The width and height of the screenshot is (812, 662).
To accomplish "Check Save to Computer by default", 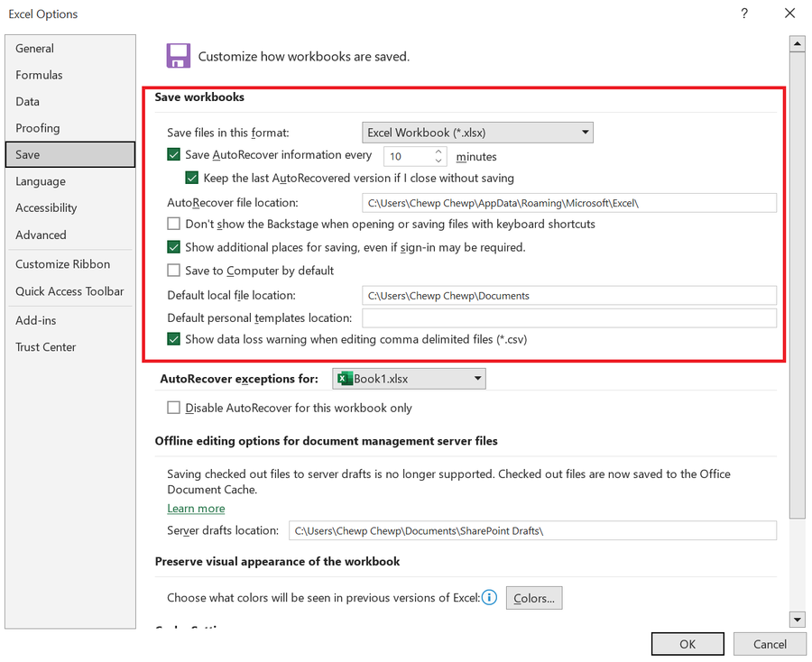I will tap(173, 271).
